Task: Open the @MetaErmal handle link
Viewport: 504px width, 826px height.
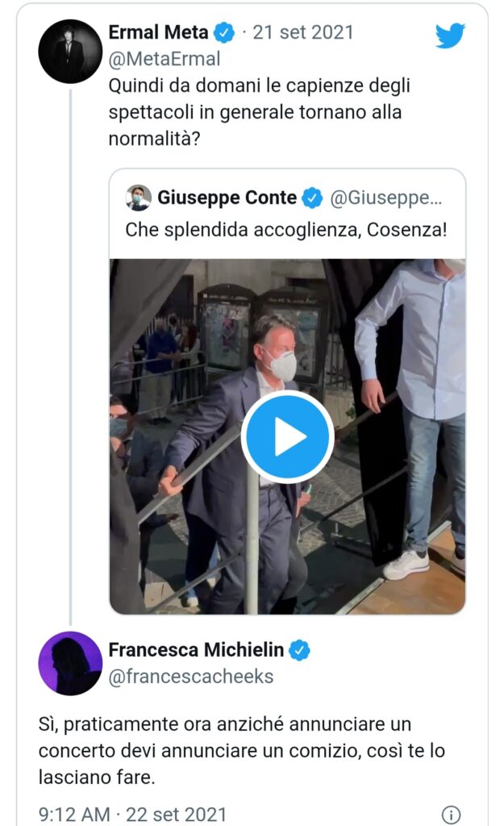Action: tap(164, 59)
